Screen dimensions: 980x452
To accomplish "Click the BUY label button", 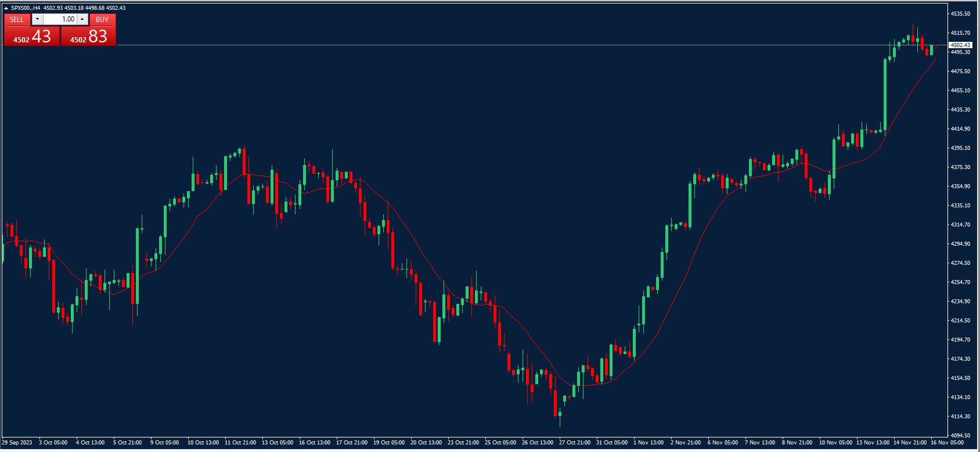I will pos(102,19).
